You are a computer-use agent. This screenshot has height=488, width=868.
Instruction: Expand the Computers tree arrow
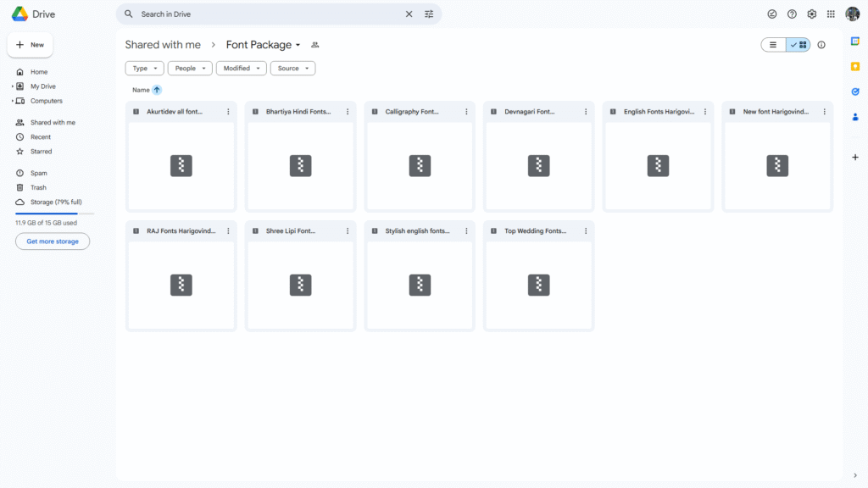(12, 101)
